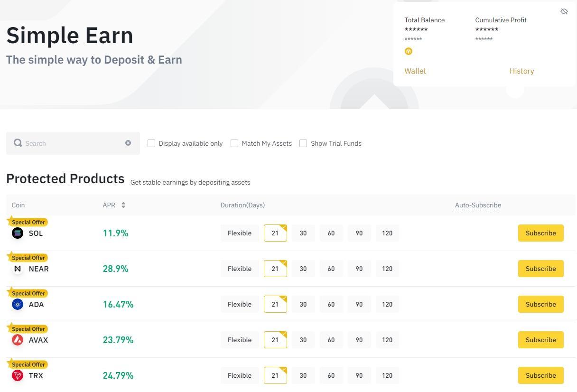Subscribe to the SOL product
Image resolution: width=577 pixels, height=392 pixels.
[x=540, y=233]
